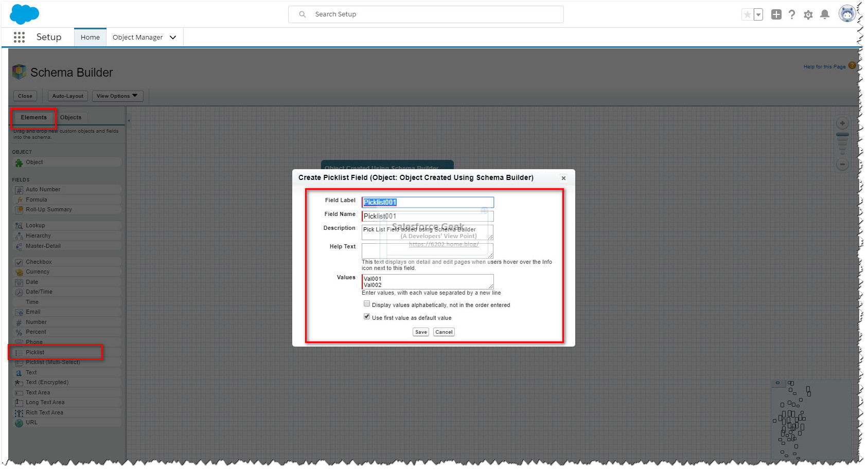Click the Salesforce cloud logo

pyautogui.click(x=24, y=14)
